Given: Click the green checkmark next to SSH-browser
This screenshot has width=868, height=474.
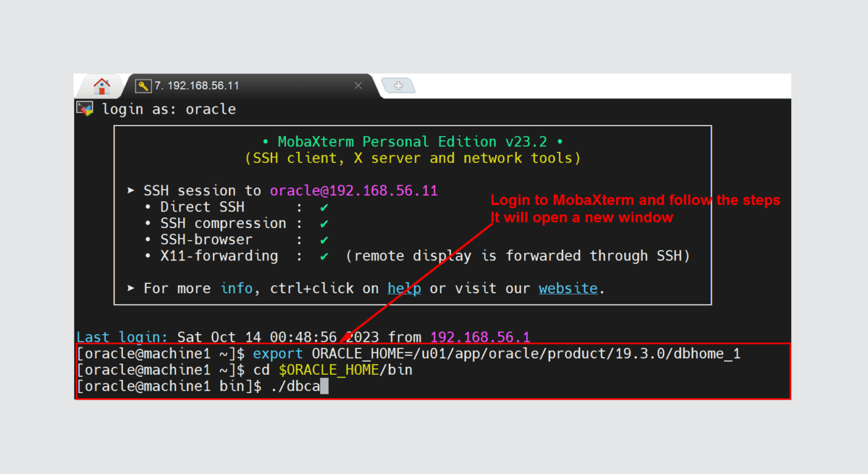Looking at the screenshot, I should click(323, 239).
